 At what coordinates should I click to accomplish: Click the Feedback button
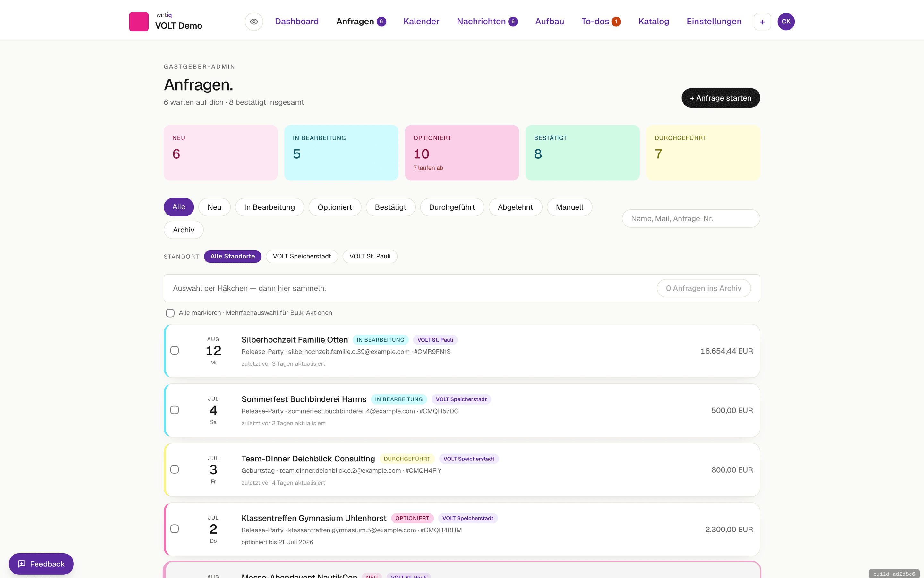click(41, 564)
